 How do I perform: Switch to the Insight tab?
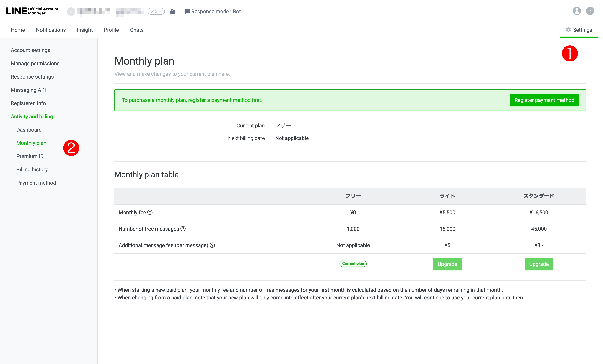click(85, 30)
